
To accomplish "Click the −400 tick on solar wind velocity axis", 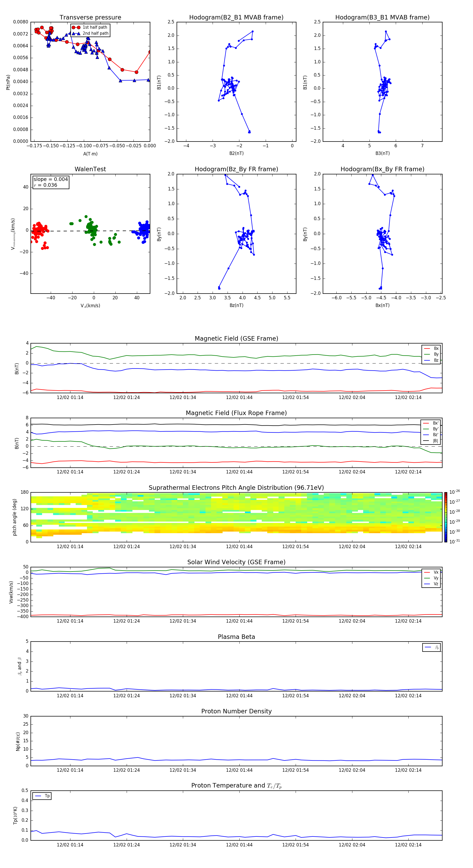I will tap(22, 617).
